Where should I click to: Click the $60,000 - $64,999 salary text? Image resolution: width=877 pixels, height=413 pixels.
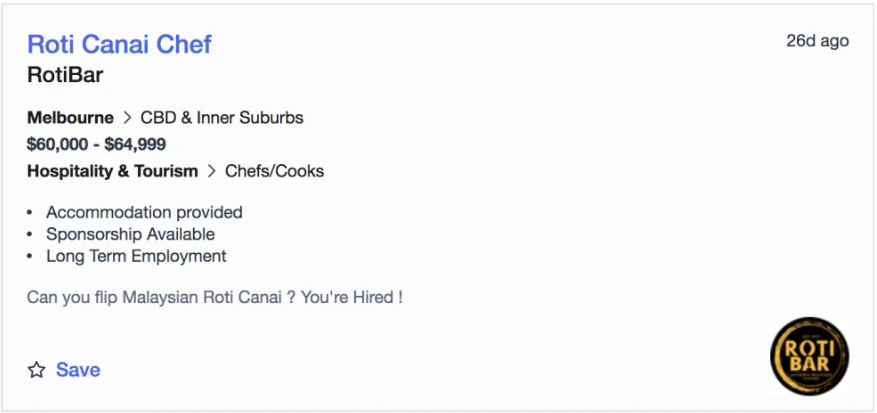[96, 145]
